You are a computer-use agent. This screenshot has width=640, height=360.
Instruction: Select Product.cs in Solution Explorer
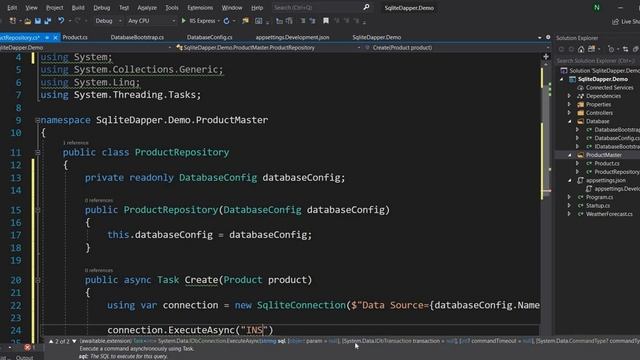[607, 163]
